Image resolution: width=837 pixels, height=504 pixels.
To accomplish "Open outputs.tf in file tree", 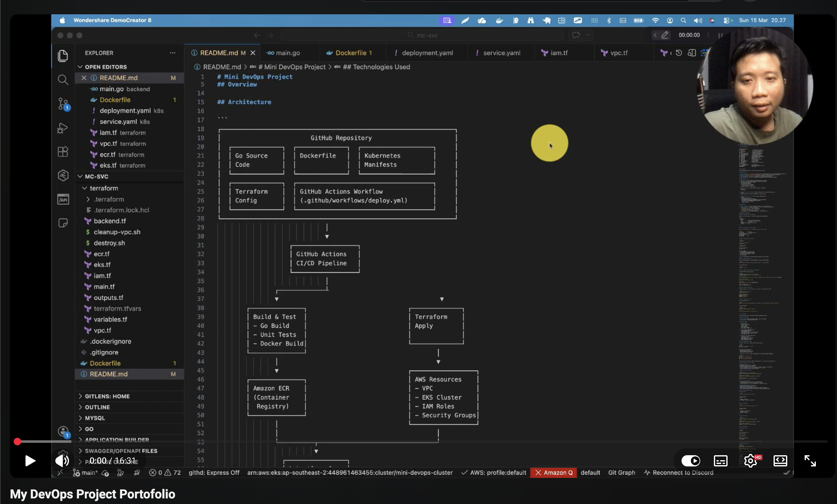I will pos(129,298).
